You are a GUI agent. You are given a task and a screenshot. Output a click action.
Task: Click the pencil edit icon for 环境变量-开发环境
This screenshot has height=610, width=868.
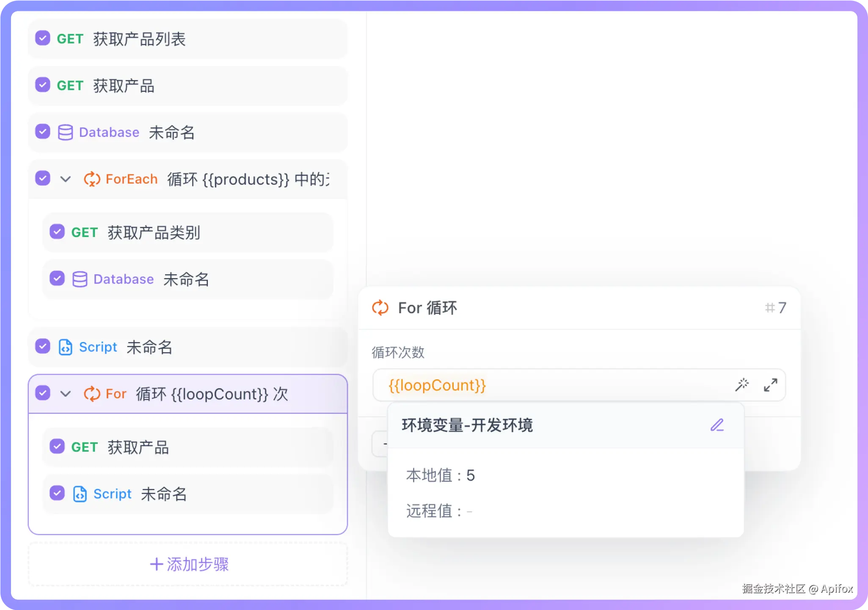717,425
